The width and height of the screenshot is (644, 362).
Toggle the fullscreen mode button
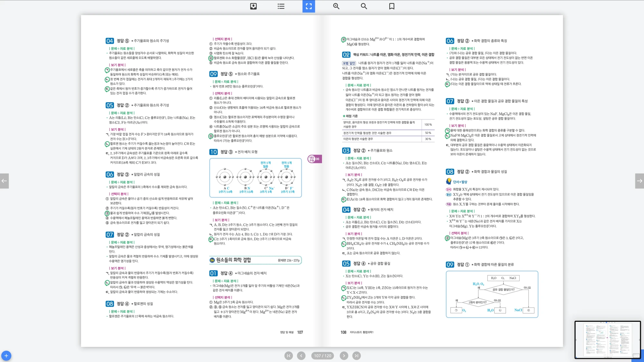pos(308,6)
